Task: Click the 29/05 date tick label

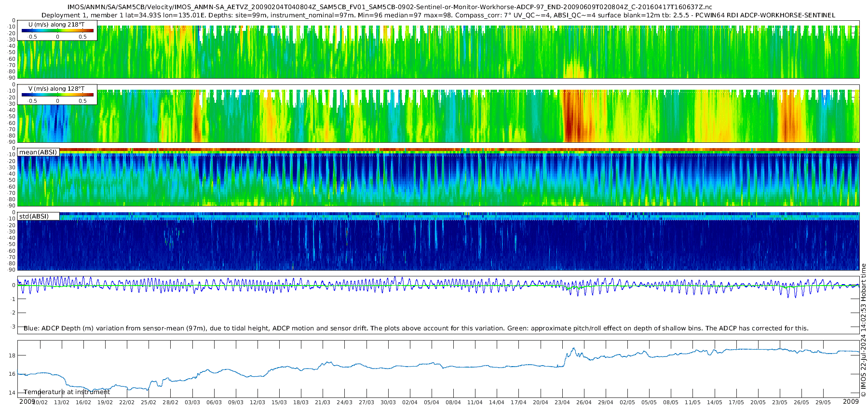Action: point(823,402)
